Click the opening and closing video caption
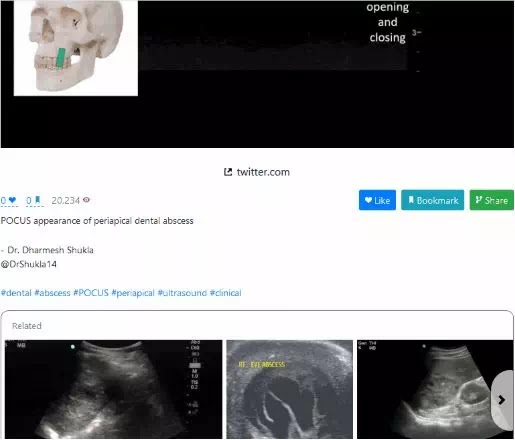This screenshot has height=440, width=515. coord(387,22)
